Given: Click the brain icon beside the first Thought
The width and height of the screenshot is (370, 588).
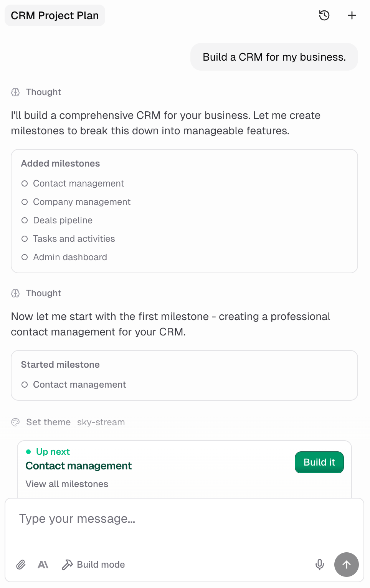Looking at the screenshot, I should tap(15, 92).
